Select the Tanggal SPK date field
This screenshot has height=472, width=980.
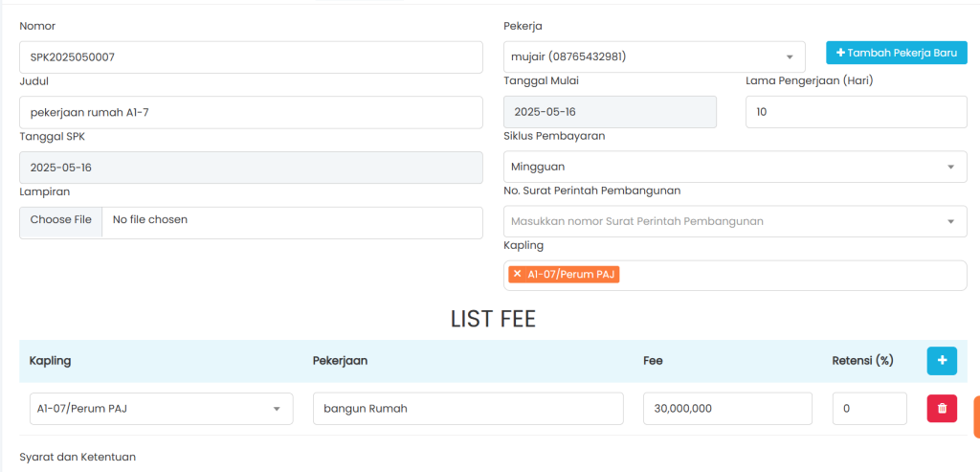tap(251, 168)
